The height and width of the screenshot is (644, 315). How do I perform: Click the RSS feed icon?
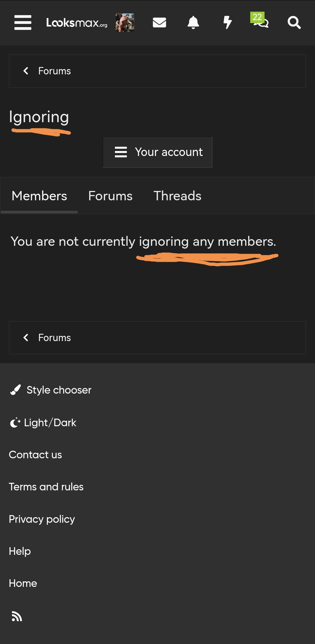pyautogui.click(x=17, y=616)
